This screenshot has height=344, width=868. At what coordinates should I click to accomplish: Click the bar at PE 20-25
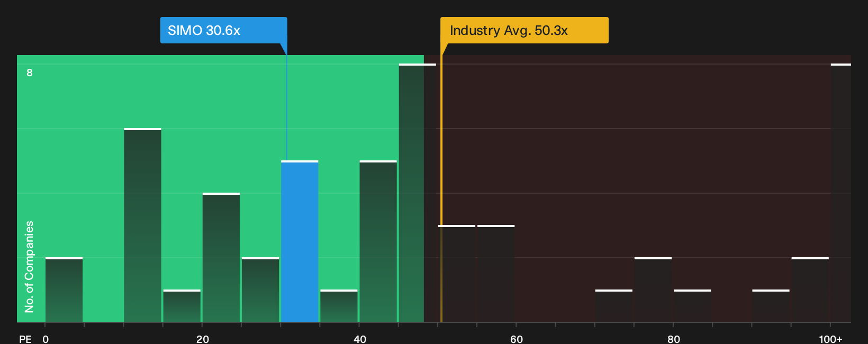(x=221, y=257)
